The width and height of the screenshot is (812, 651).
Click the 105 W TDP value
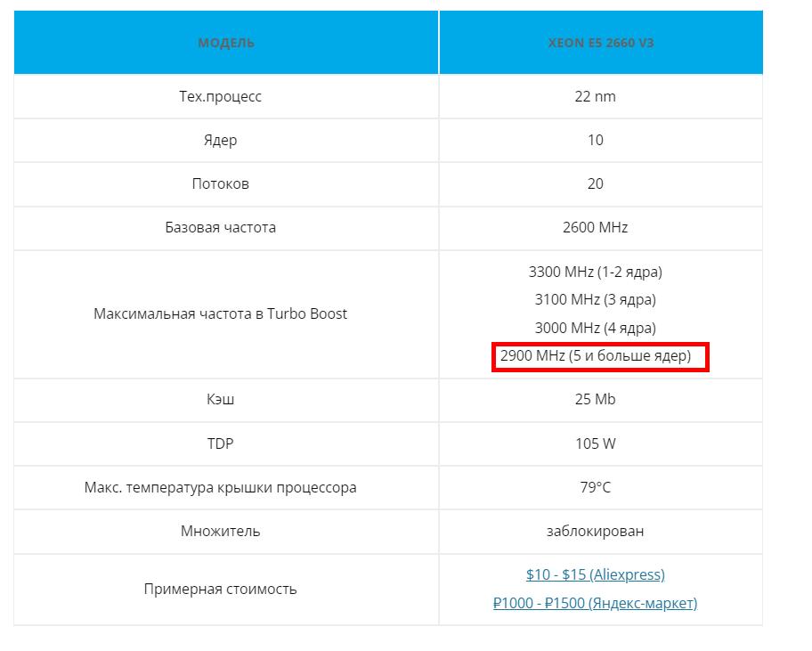pos(595,443)
